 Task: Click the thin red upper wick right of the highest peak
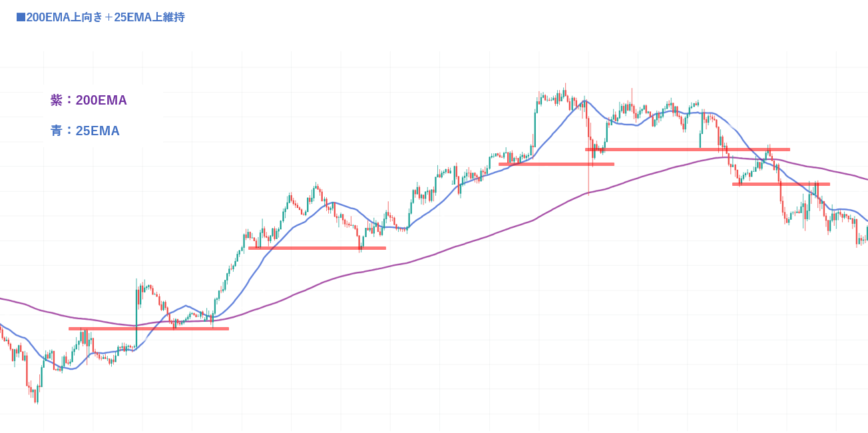[x=632, y=93]
